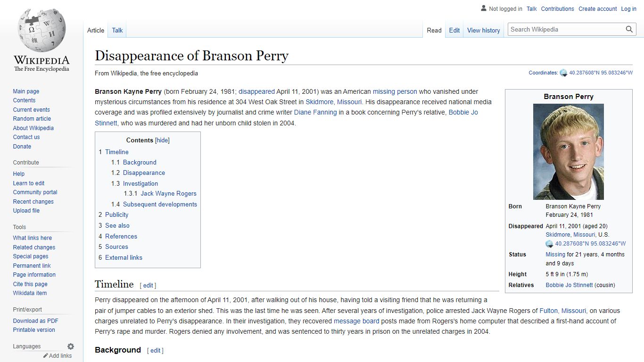The image size is (644, 362).
Task: Open Recent changes in the sidebar
Action: pyautogui.click(x=33, y=202)
